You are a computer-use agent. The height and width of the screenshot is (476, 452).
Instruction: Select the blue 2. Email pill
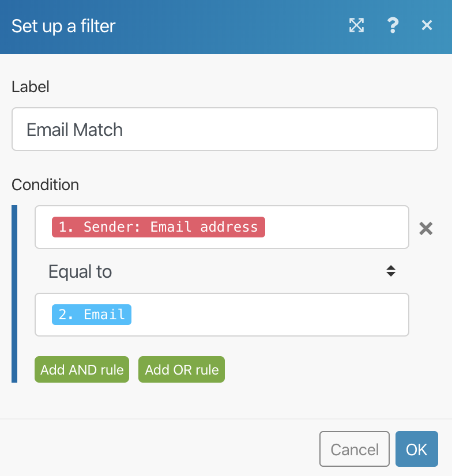[92, 315]
